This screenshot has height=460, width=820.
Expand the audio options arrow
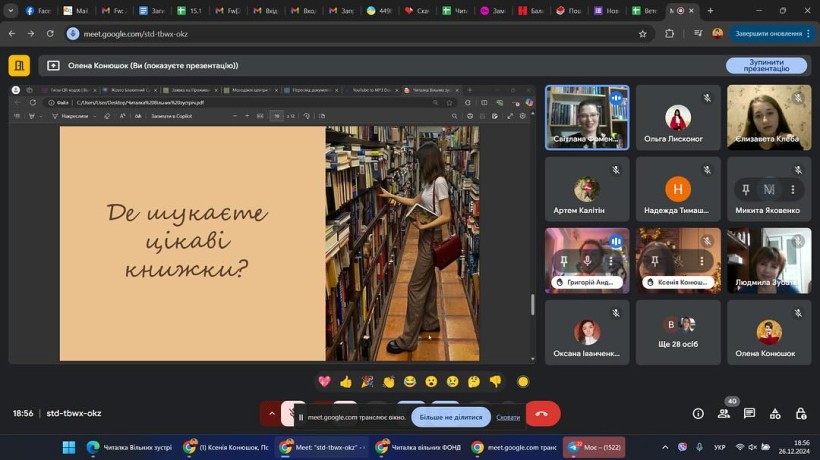point(271,413)
